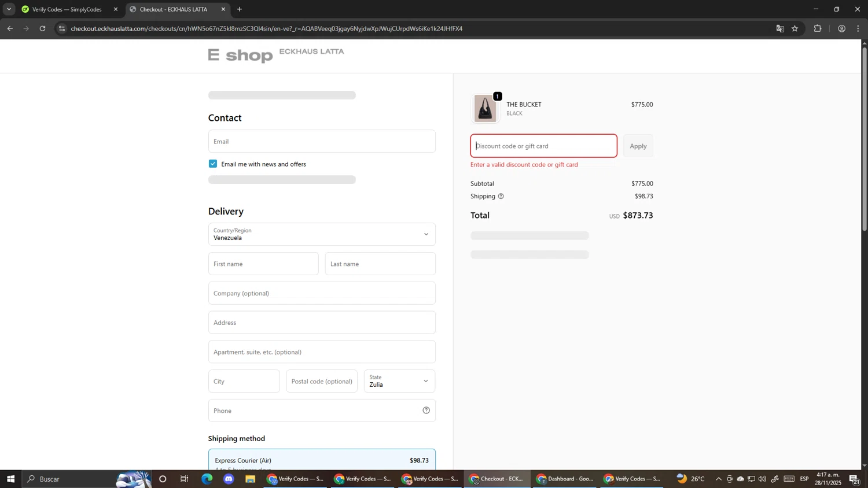Open the notification center icon
Viewport: 868px width, 488px height.
click(x=855, y=479)
